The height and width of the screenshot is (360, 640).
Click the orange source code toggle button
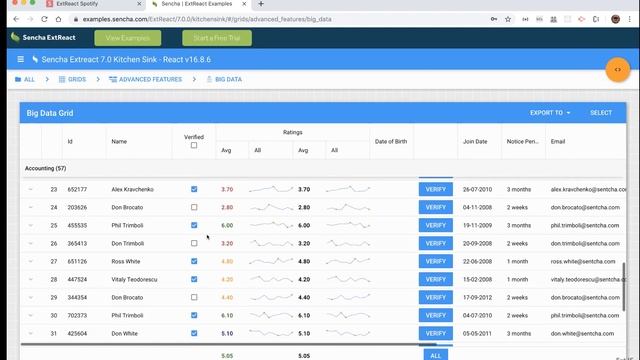click(x=618, y=70)
